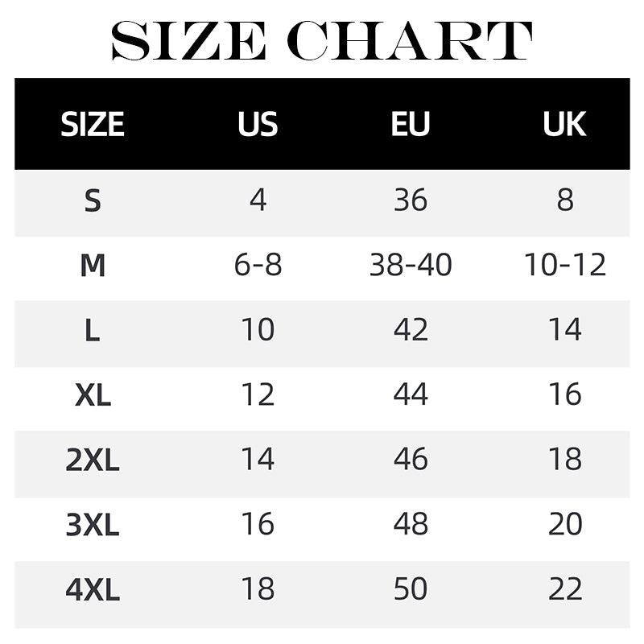This screenshot has height=644, width=644.
Task: Click the SIZE CHART title
Action: pos(322,39)
